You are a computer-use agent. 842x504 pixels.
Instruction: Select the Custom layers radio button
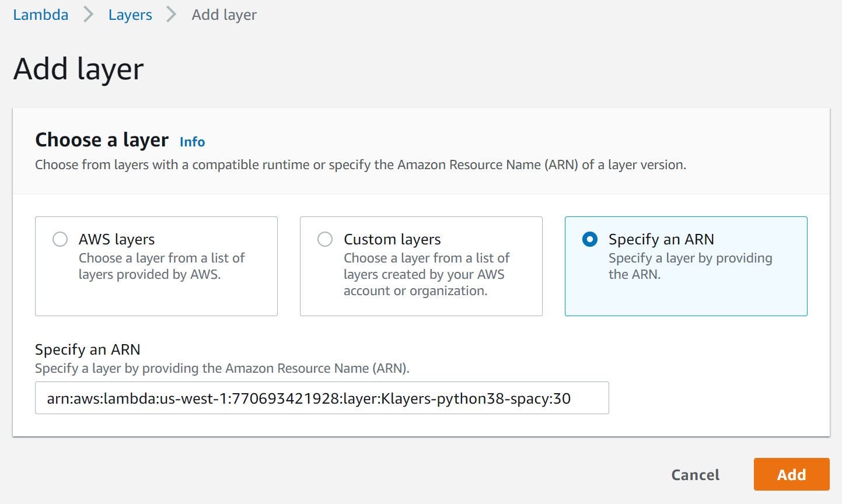[325, 239]
